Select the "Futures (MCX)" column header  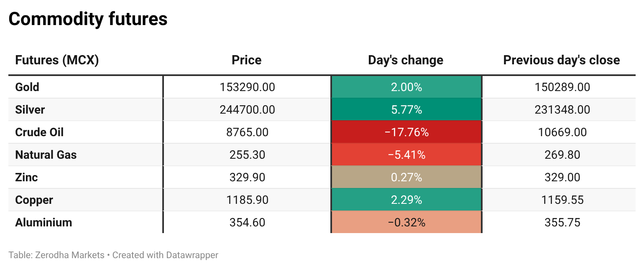[x=57, y=60]
